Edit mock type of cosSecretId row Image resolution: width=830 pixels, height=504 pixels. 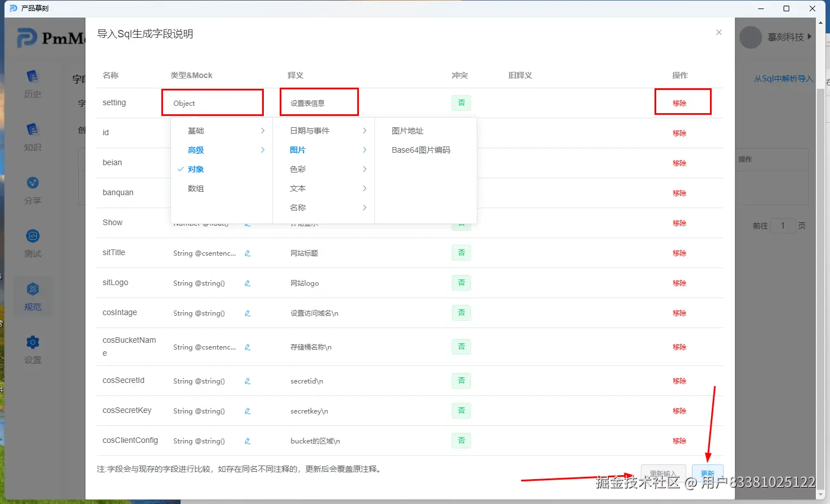[247, 381]
